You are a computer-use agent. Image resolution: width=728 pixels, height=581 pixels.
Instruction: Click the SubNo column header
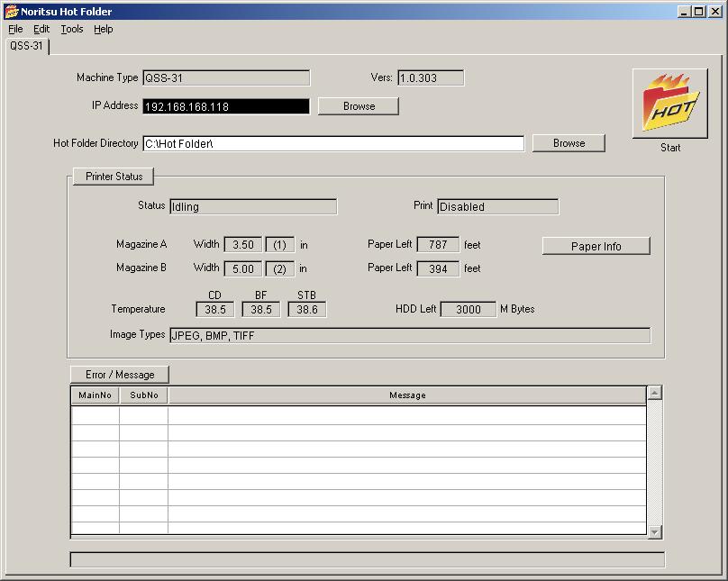click(x=144, y=395)
